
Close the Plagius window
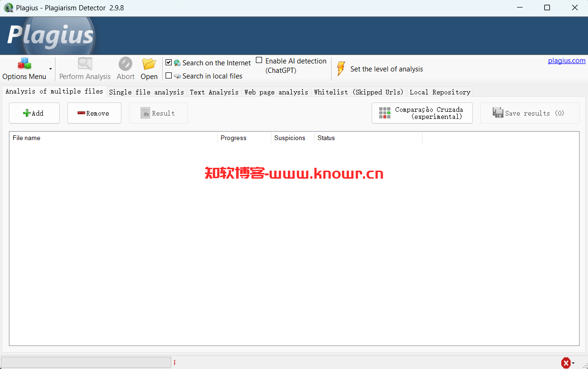coord(574,8)
